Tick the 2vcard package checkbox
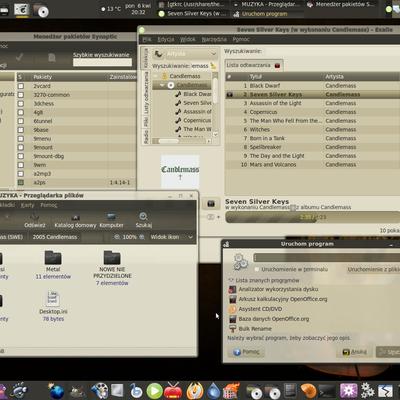 pos(21,86)
